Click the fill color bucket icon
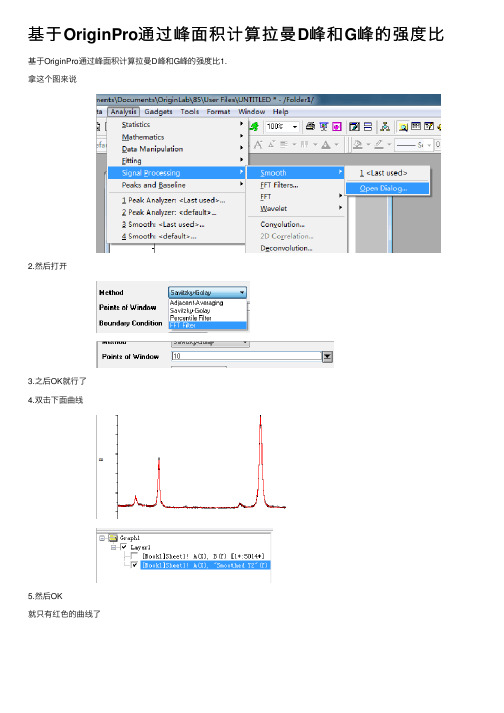The height and width of the screenshot is (713, 504). [x=358, y=145]
